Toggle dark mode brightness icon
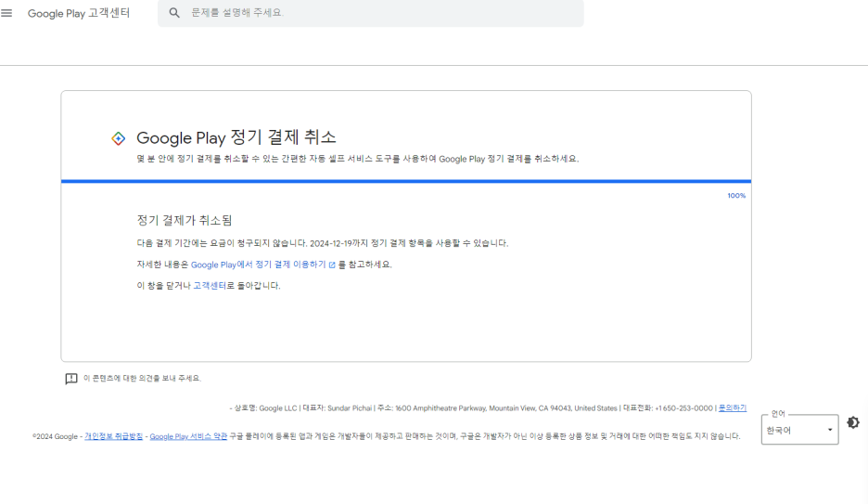The image size is (868, 504). click(x=853, y=422)
